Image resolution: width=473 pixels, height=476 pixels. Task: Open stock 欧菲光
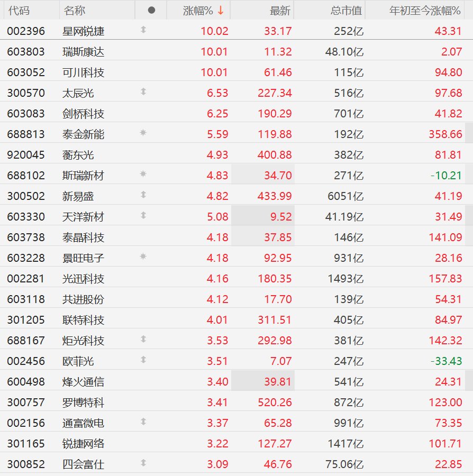pyautogui.click(x=78, y=362)
